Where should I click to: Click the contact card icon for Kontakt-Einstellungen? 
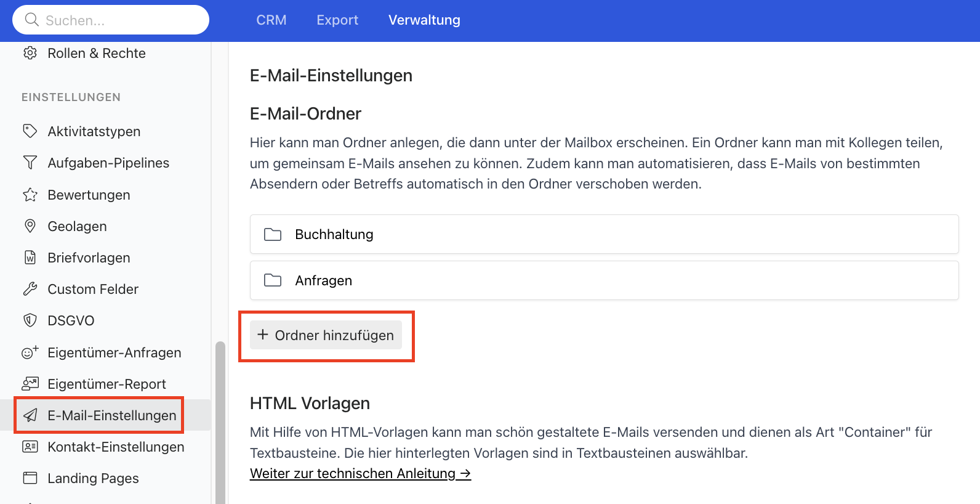(x=30, y=447)
